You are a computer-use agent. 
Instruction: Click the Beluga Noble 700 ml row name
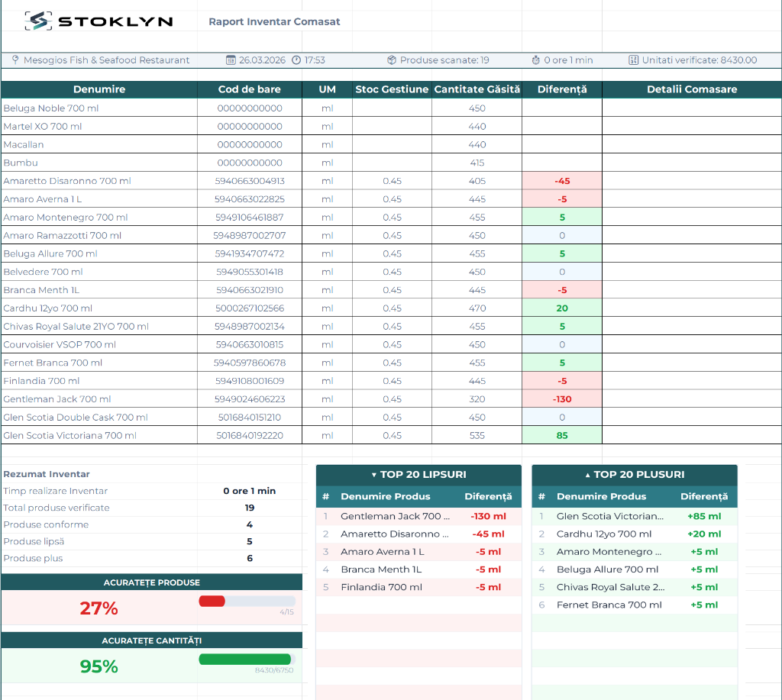[51, 108]
